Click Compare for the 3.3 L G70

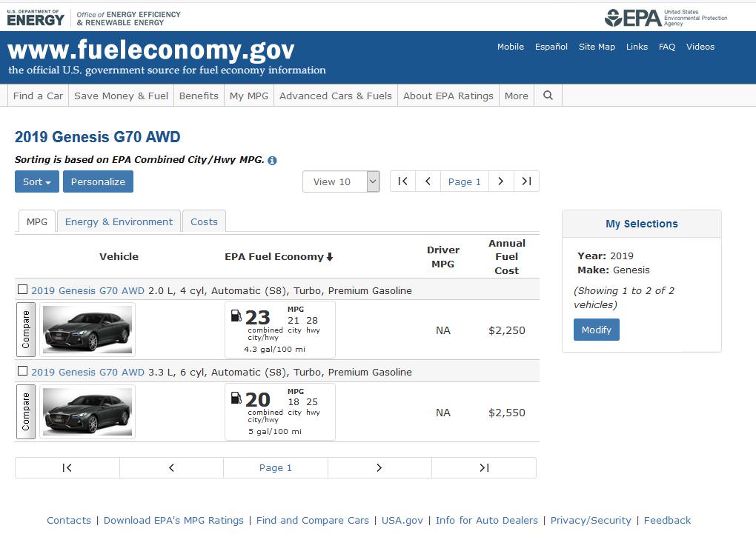(x=26, y=412)
